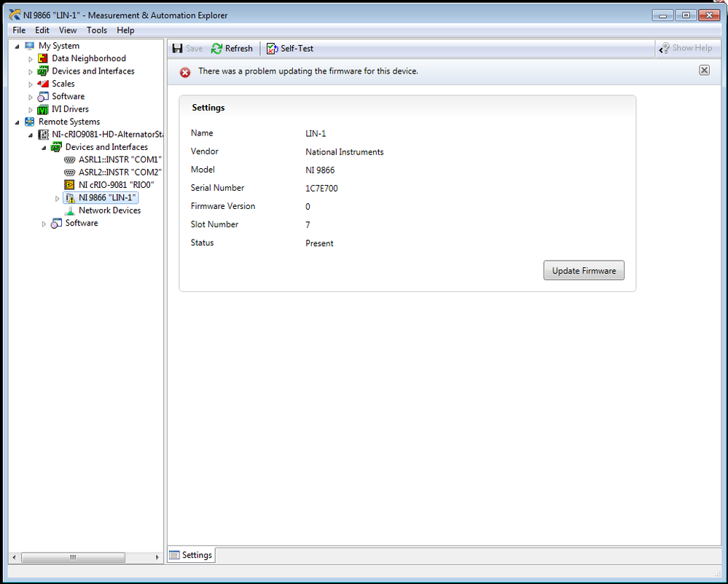Click the Slot Number label

tap(214, 224)
